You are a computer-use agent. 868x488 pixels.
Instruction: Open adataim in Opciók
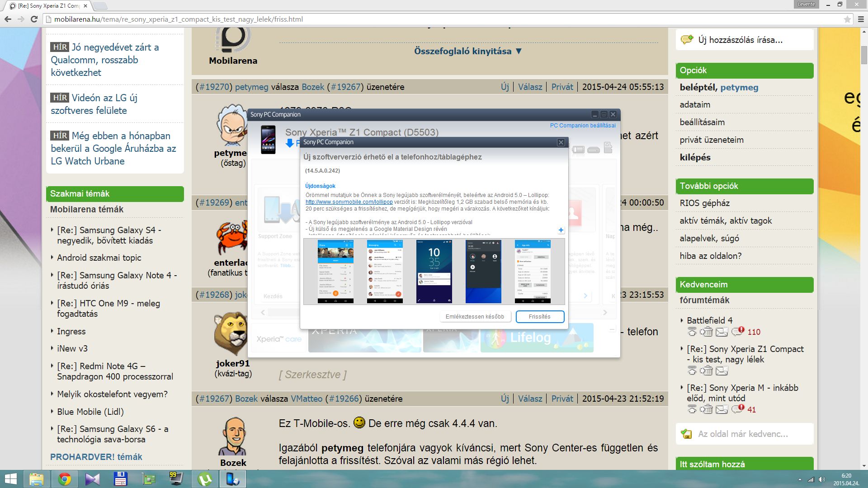tap(695, 104)
